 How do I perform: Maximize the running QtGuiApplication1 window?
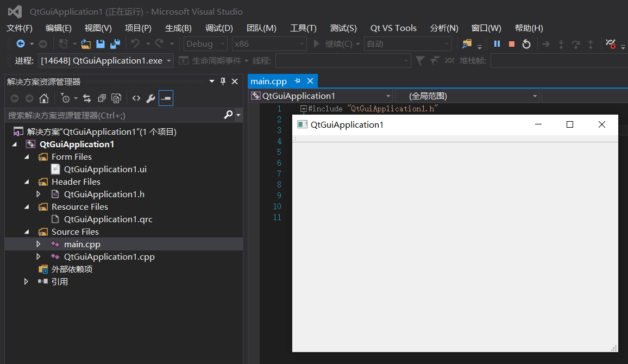(x=569, y=124)
